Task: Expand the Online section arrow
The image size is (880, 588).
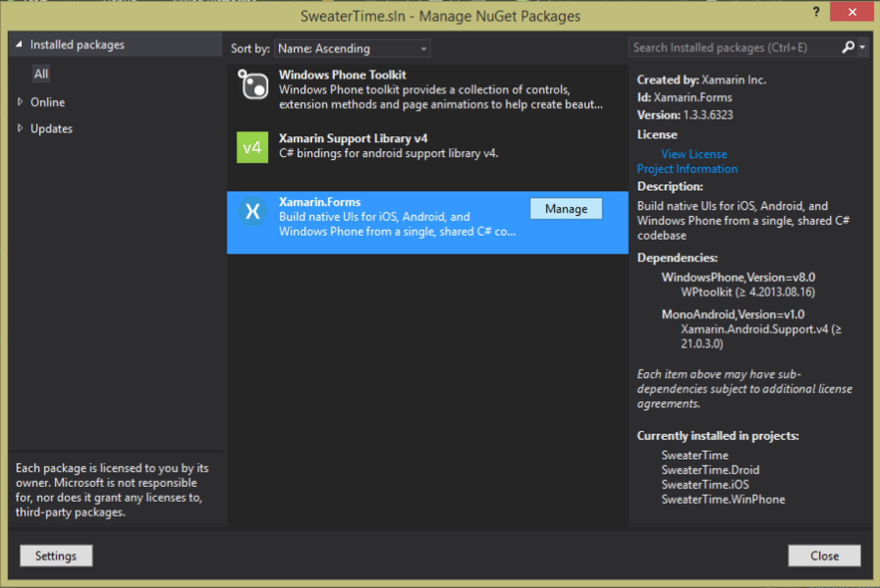Action: pos(20,102)
